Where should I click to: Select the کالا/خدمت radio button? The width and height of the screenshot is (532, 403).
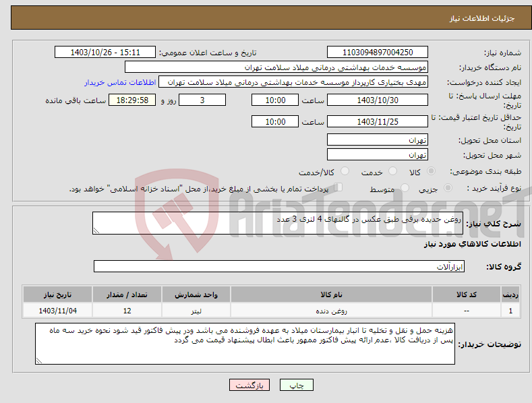pyautogui.click(x=345, y=171)
